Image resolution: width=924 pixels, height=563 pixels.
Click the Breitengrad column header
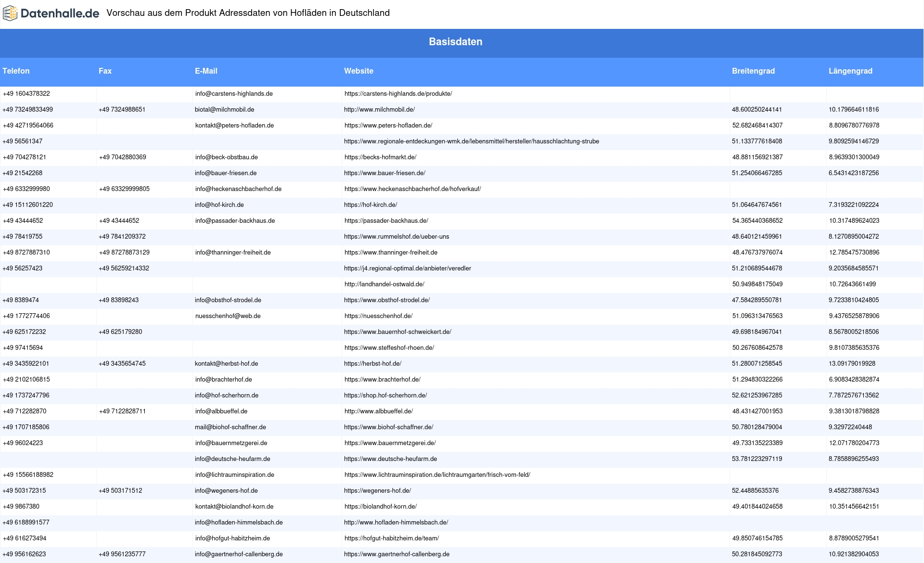[753, 71]
